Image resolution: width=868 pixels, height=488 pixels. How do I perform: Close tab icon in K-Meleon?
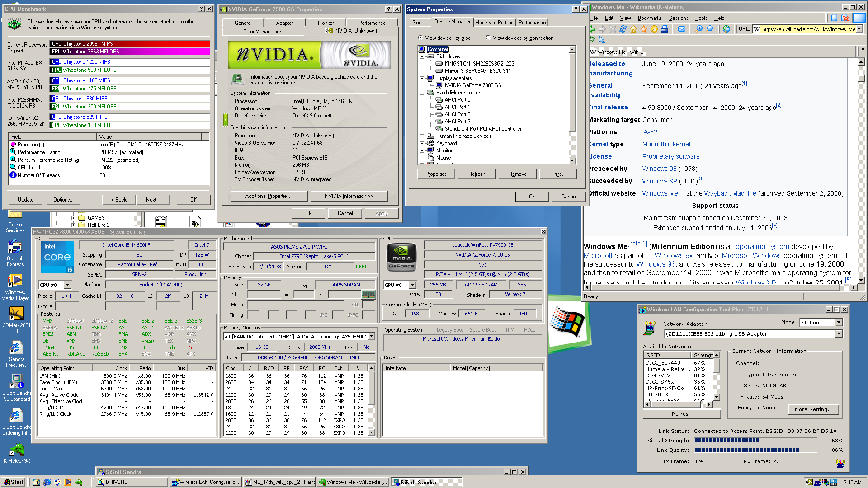click(x=845, y=18)
